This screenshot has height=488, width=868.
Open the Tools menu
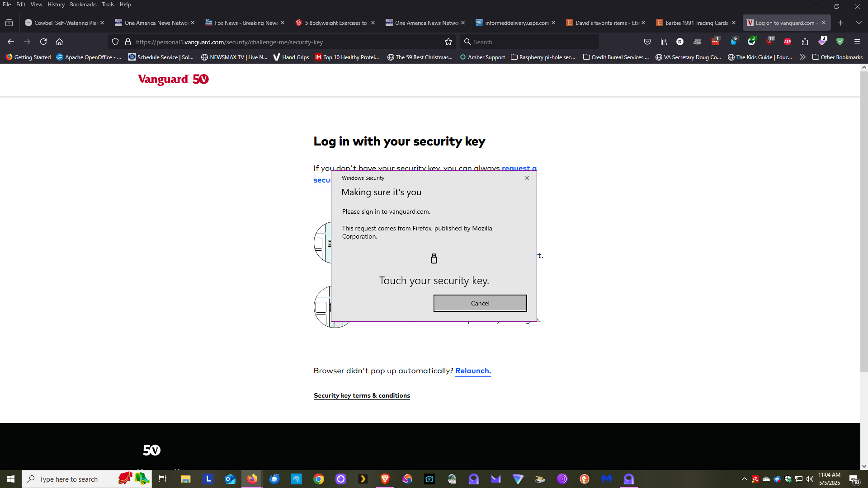click(x=108, y=5)
